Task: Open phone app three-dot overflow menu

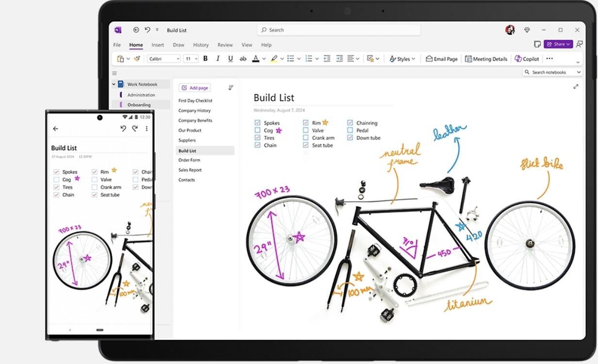Action: coord(147,129)
